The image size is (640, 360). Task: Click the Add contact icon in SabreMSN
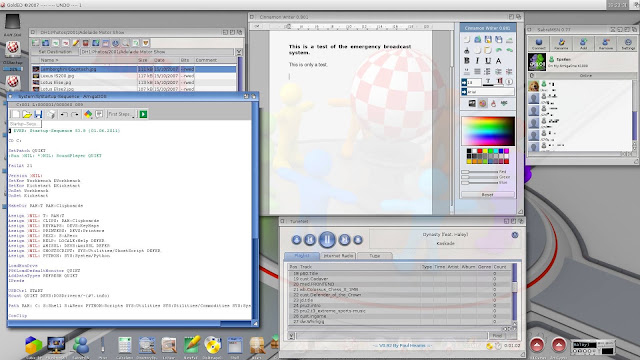583,43
